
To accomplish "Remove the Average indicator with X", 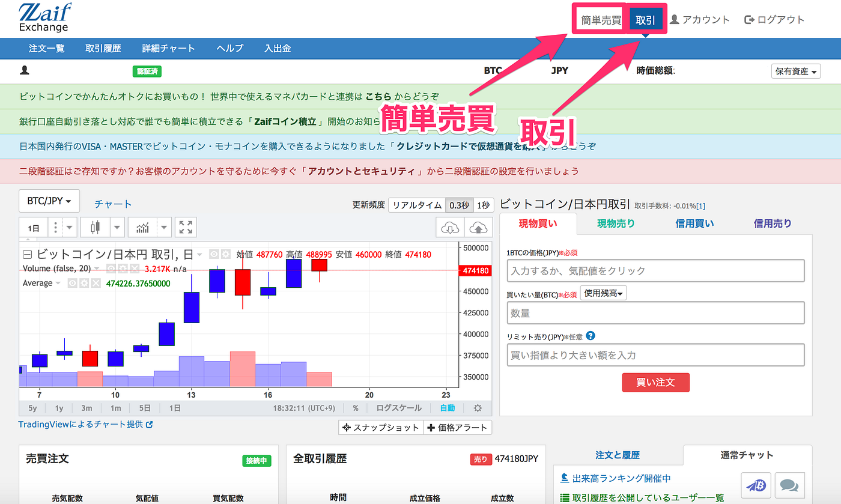I will 95,283.
